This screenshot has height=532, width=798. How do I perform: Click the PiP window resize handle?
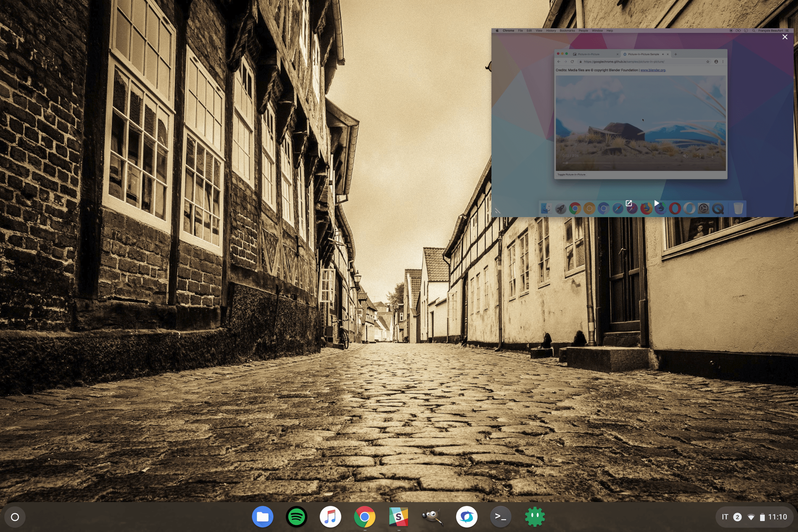[497, 211]
